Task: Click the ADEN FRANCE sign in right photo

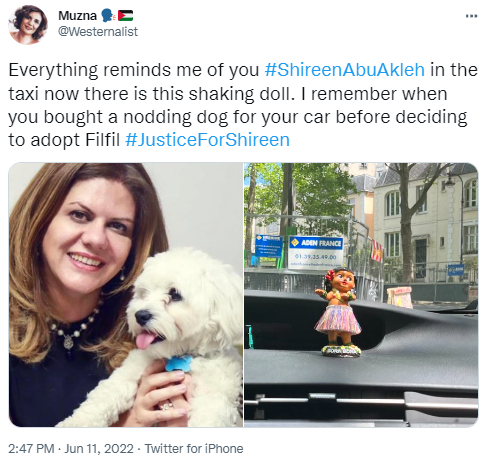Action: (x=316, y=252)
